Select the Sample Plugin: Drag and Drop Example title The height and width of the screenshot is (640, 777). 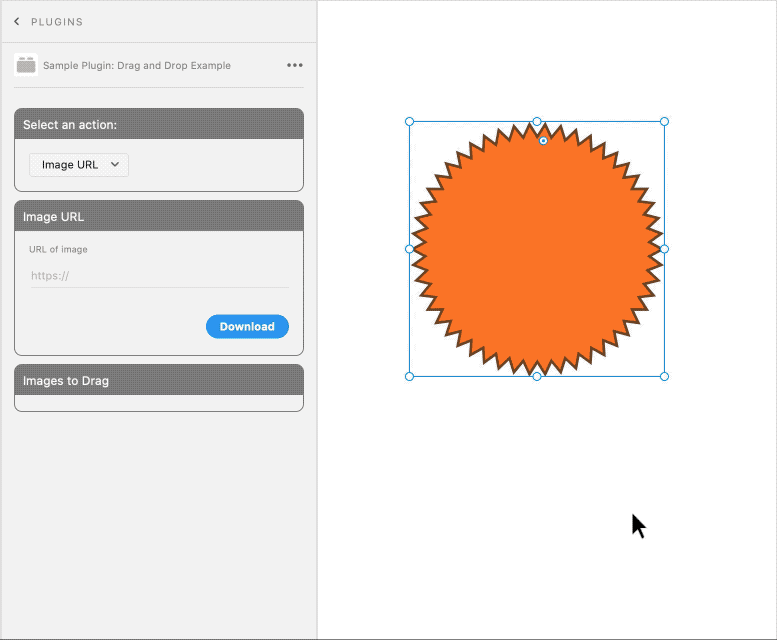pos(137,65)
